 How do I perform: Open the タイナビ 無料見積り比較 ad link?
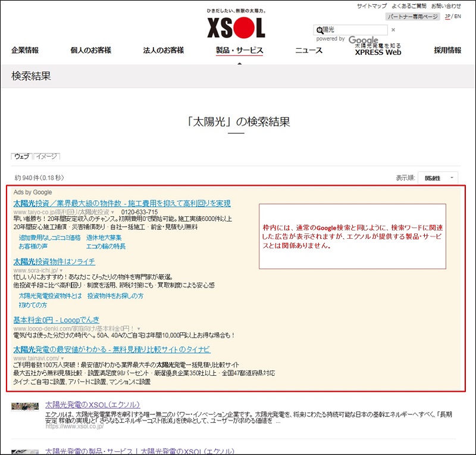[112, 349]
